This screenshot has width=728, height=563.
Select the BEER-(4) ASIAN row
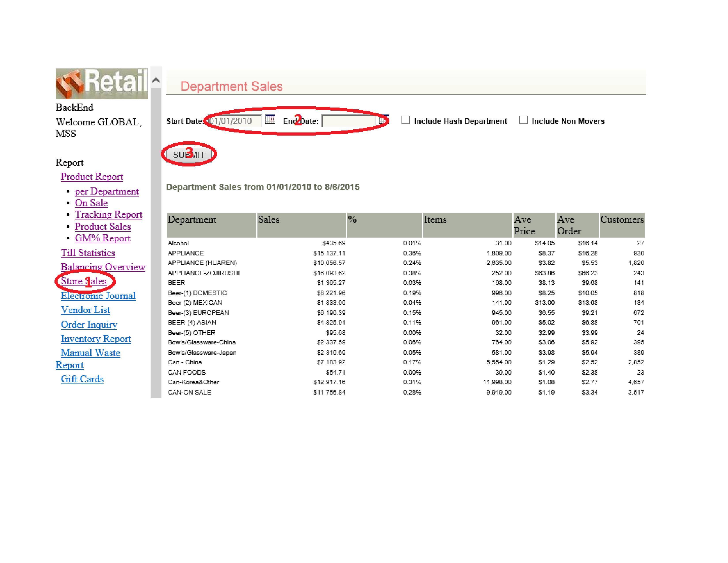(x=406, y=323)
